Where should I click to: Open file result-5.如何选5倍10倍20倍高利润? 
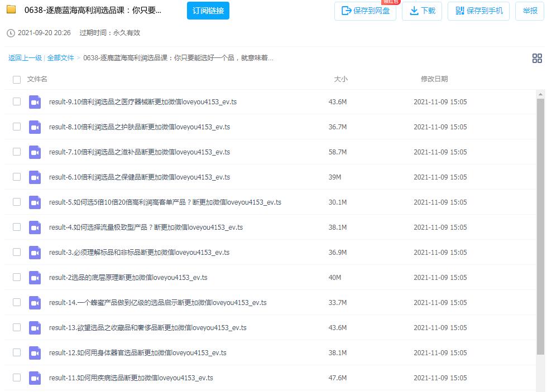tap(165, 202)
